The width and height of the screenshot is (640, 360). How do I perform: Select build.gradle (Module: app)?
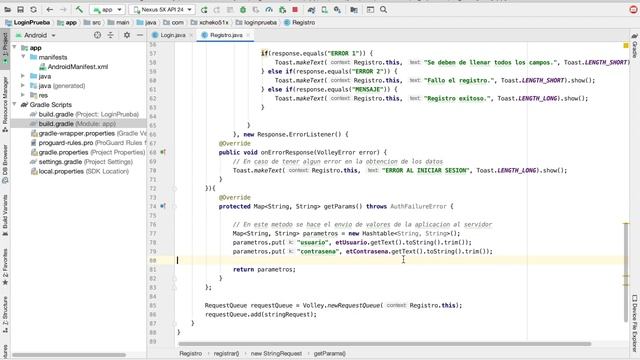[73, 124]
